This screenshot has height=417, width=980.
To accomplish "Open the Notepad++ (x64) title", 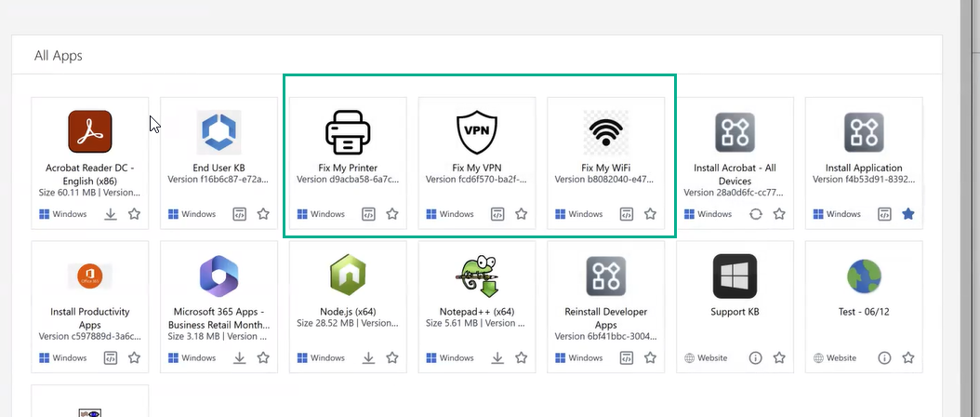I will click(x=477, y=312).
